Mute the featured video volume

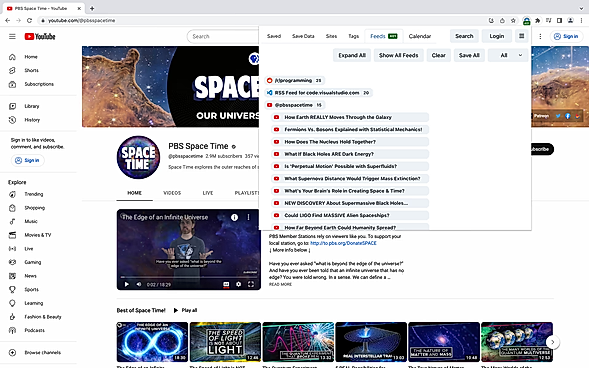pos(139,284)
